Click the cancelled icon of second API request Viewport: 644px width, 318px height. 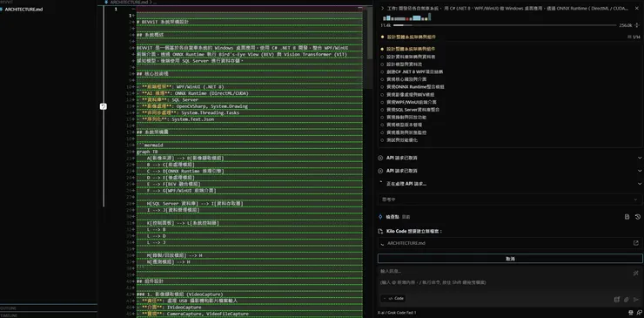380,171
